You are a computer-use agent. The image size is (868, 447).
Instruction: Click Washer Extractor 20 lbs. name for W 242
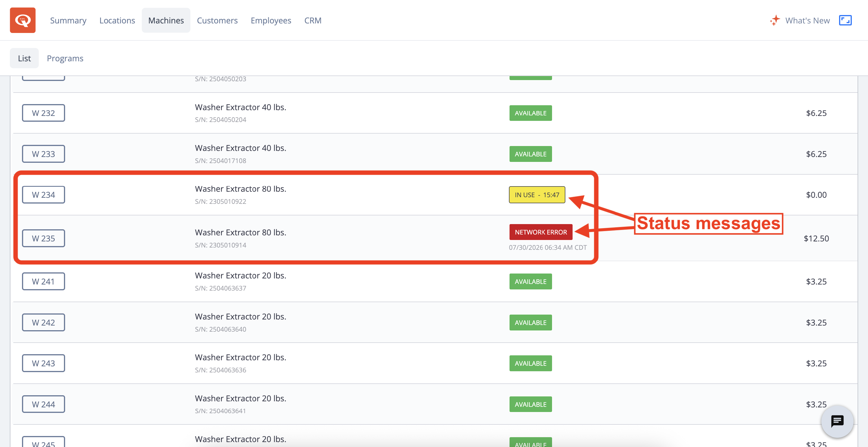pos(241,317)
